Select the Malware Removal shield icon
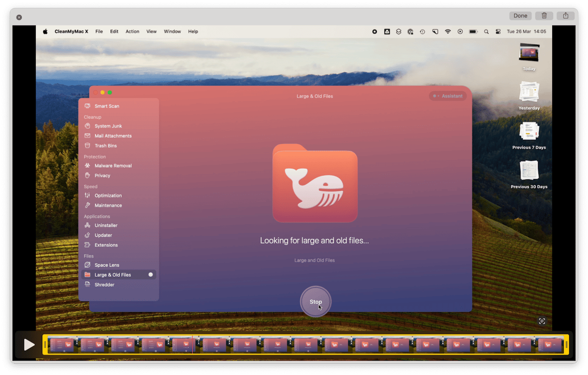Image resolution: width=588 pixels, height=375 pixels. click(88, 165)
